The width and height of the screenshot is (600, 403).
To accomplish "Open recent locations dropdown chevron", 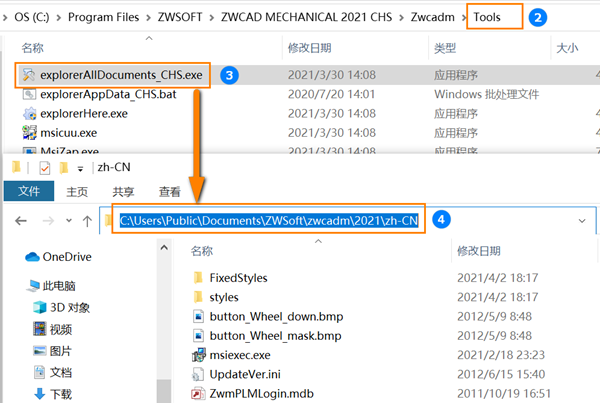I will click(x=69, y=220).
